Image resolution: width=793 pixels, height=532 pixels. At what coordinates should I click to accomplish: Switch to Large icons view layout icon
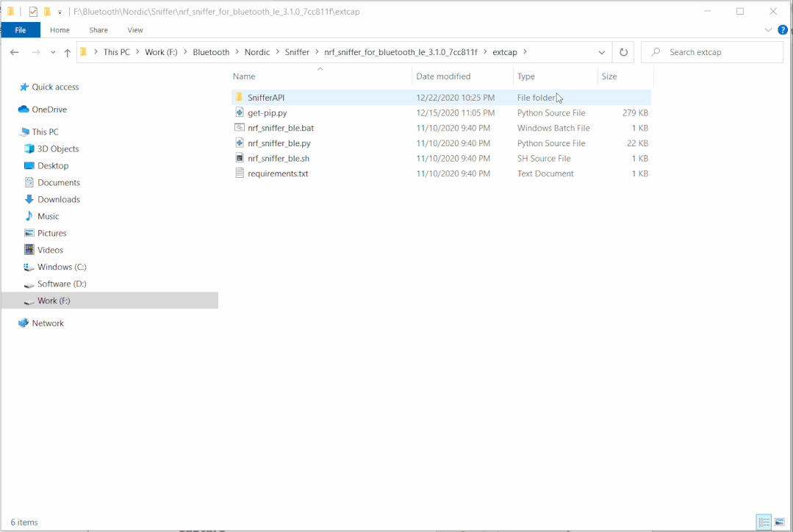point(779,522)
